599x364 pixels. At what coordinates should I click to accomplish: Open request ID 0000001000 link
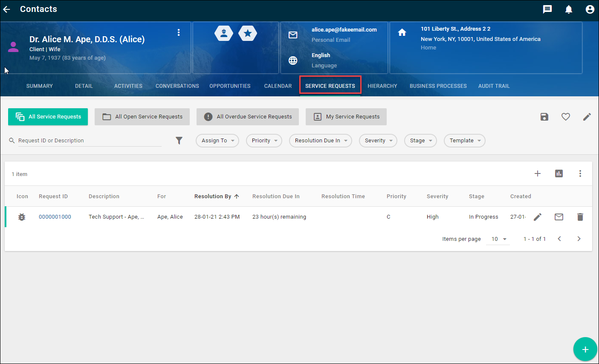coord(55,217)
